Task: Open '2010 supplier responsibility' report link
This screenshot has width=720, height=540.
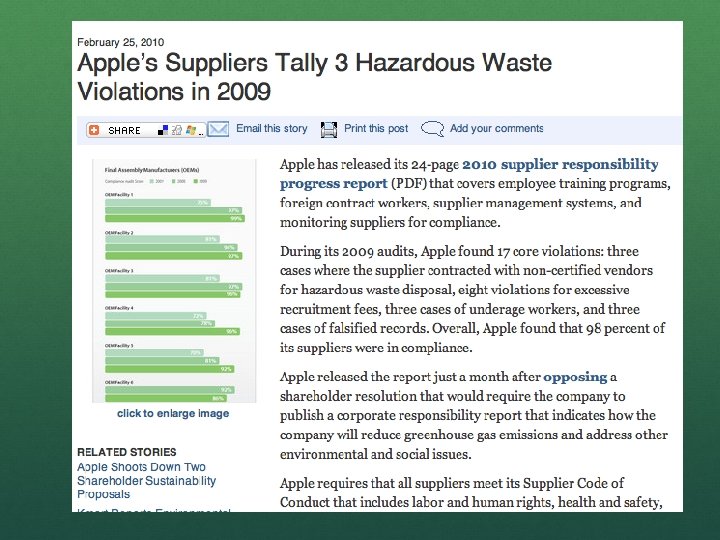Action: coord(560,164)
